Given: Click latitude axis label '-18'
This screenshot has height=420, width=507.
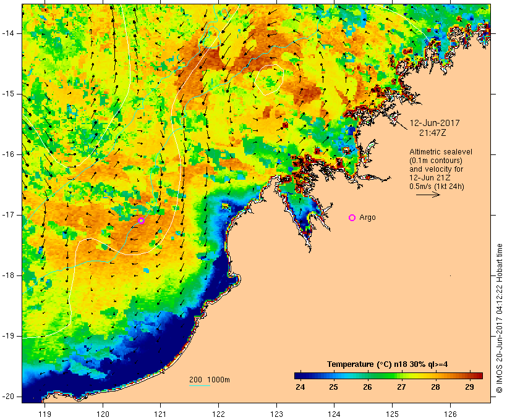Looking at the screenshot, I should (7, 275).
